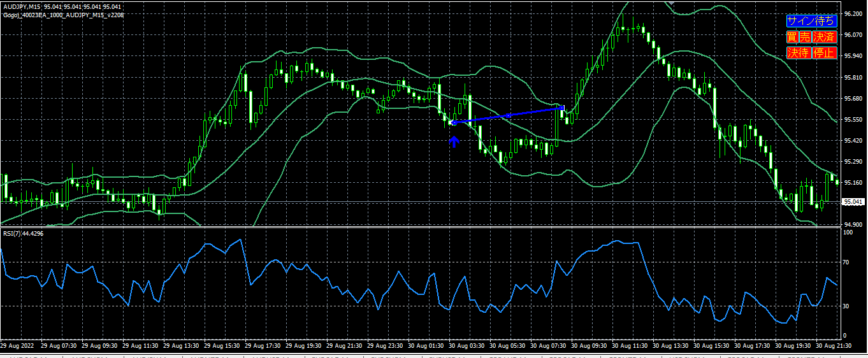Click the 96.070 price scale label

point(853,35)
